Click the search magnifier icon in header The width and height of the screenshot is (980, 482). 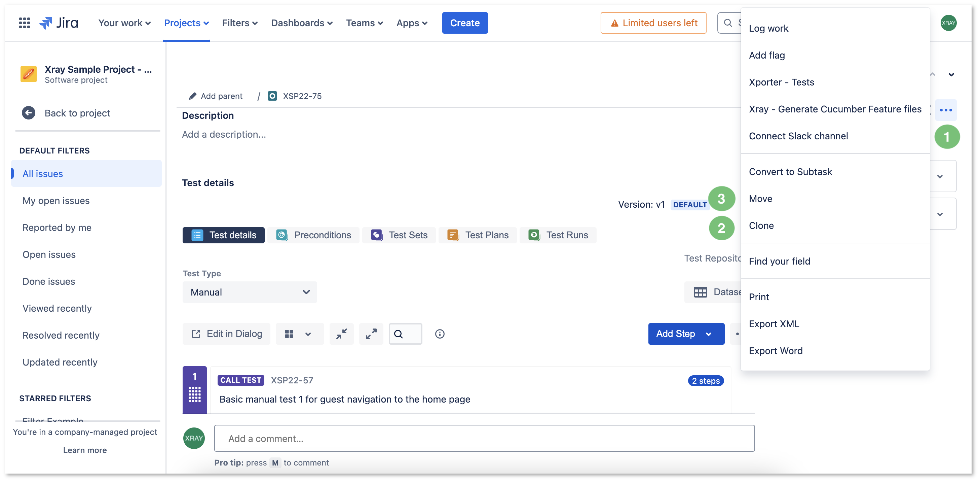click(x=727, y=23)
